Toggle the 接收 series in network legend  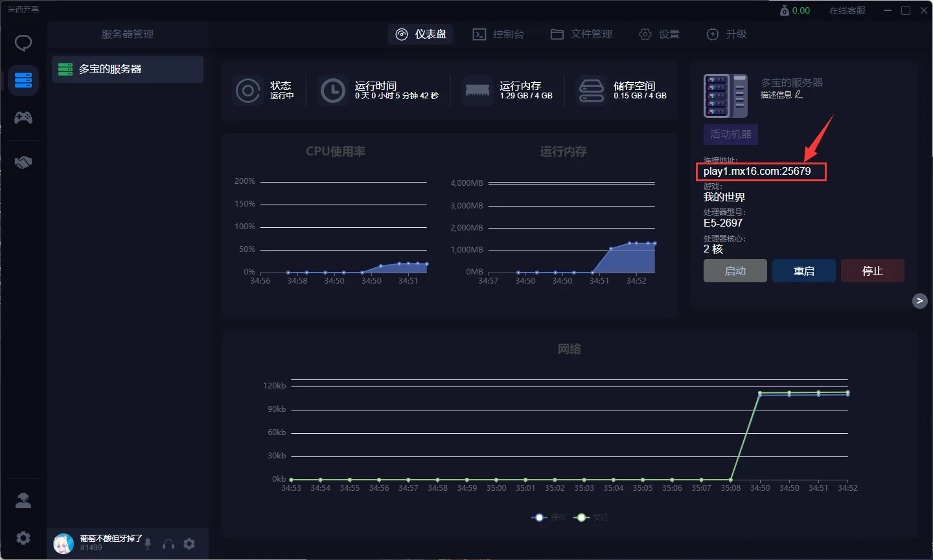point(549,517)
